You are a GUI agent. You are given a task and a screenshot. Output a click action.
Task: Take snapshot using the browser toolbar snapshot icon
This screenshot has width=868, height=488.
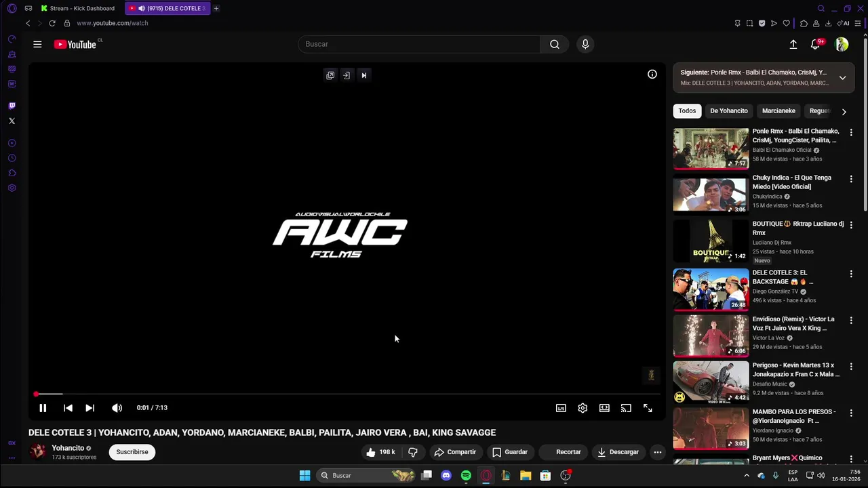pos(749,23)
